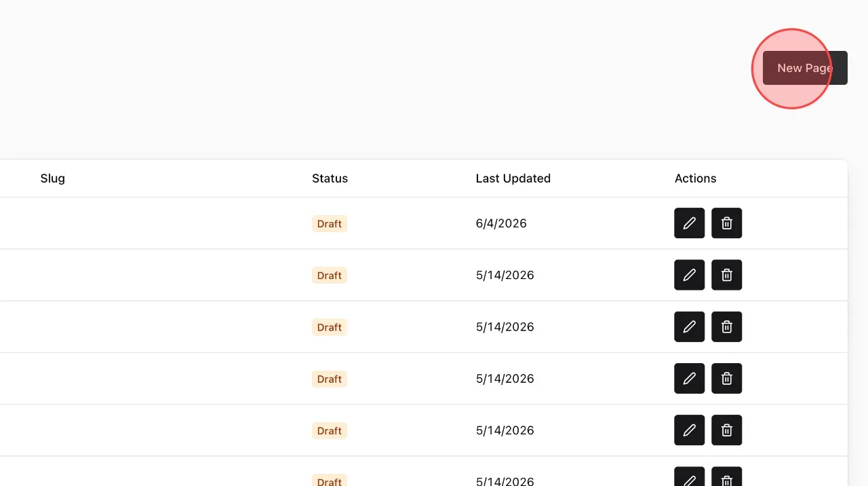Click the Status column header

(330, 179)
